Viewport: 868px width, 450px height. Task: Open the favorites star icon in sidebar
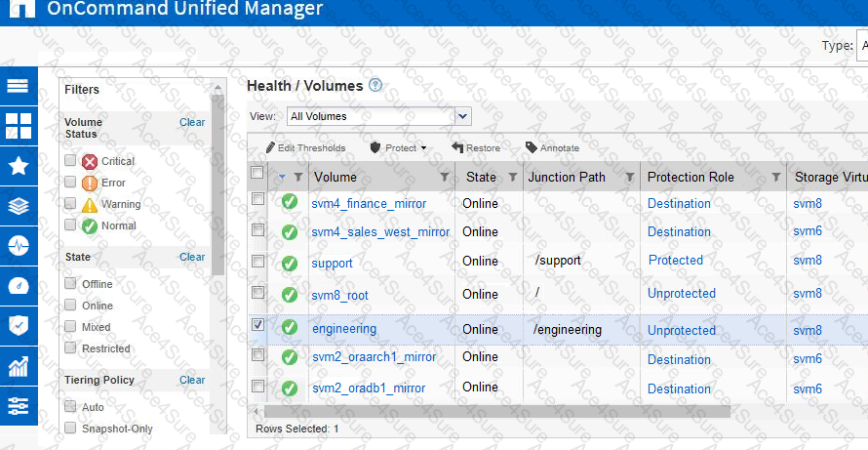[x=19, y=166]
